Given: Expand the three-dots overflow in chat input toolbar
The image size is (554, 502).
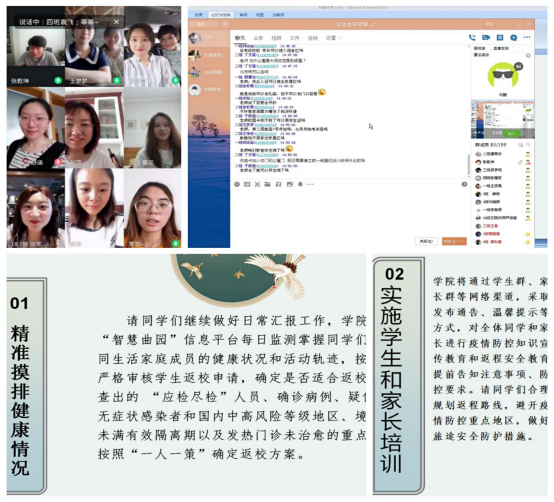Looking at the screenshot, I should [x=310, y=184].
